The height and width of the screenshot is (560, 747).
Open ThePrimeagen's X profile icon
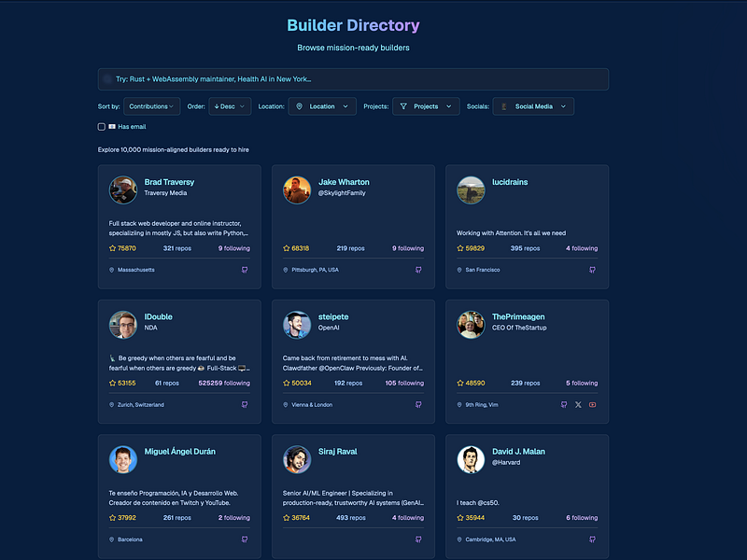578,405
